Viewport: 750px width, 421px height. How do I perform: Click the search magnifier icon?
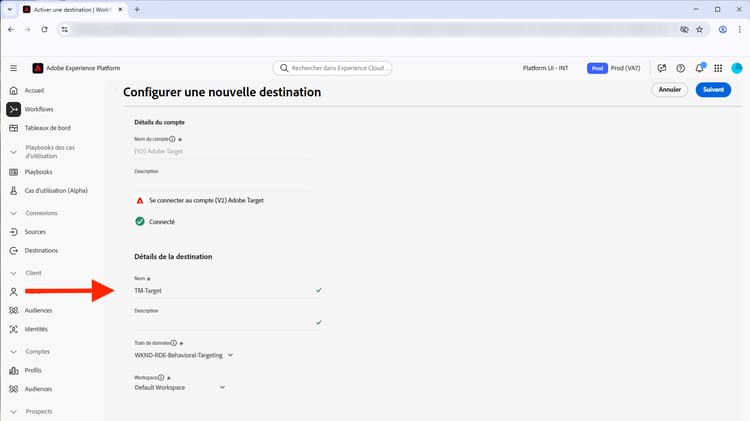[x=284, y=68]
